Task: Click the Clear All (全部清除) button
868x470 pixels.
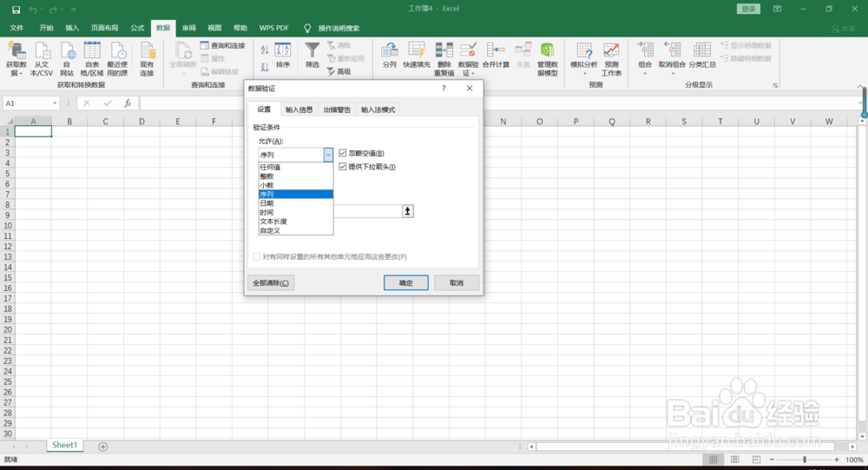Action: pyautogui.click(x=271, y=282)
